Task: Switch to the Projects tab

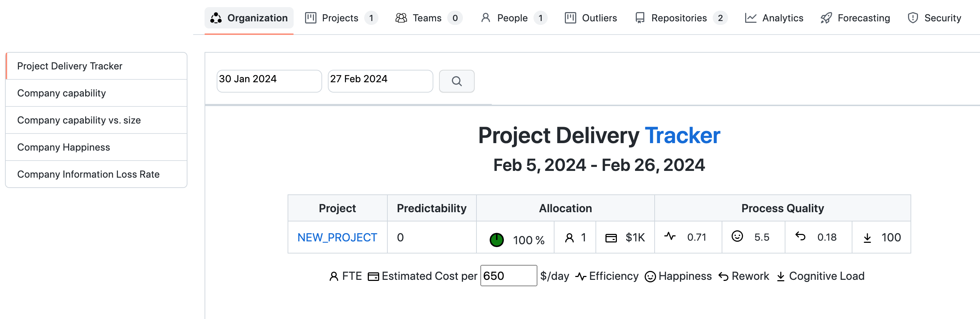Action: pyautogui.click(x=341, y=18)
